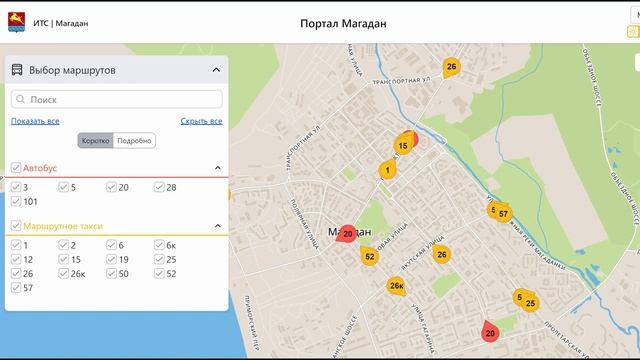Uncheck taxi route 6
The image size is (640, 360).
click(111, 245)
